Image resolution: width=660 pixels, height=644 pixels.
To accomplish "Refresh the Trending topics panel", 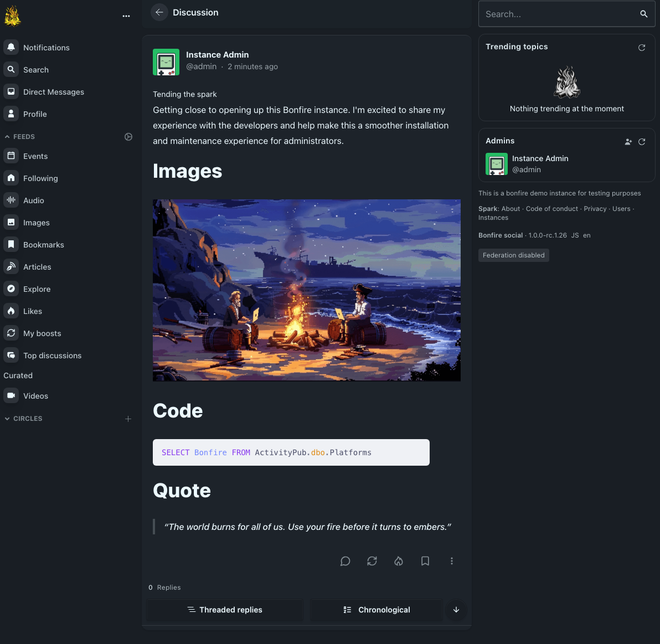I will [642, 48].
